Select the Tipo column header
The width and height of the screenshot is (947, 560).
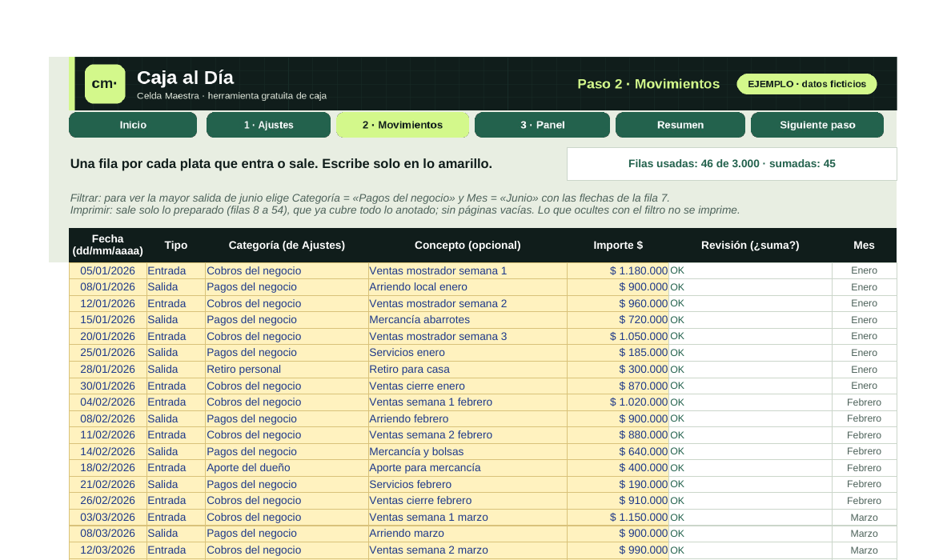[176, 245]
